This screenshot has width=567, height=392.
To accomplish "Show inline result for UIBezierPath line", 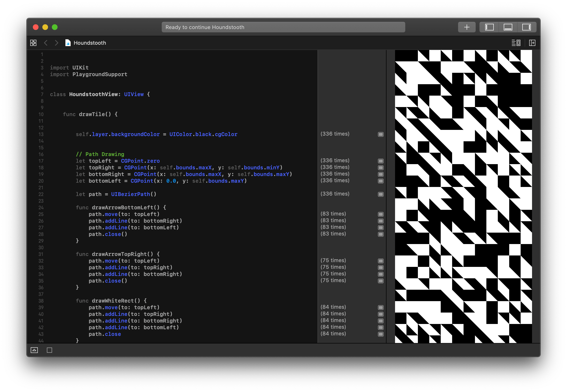I will point(381,194).
